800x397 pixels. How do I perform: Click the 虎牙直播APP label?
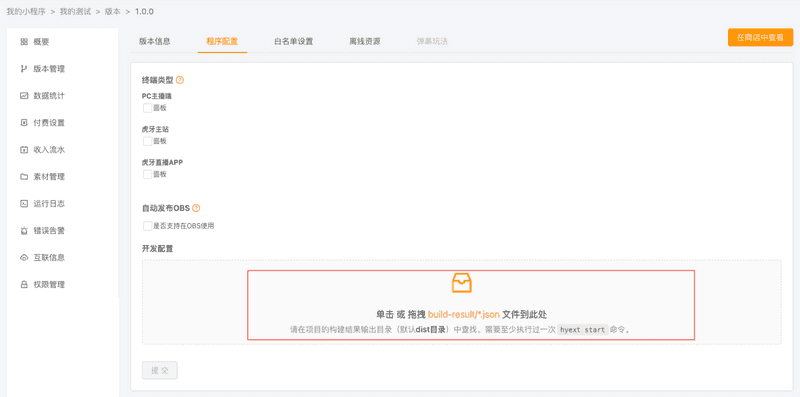[x=162, y=162]
